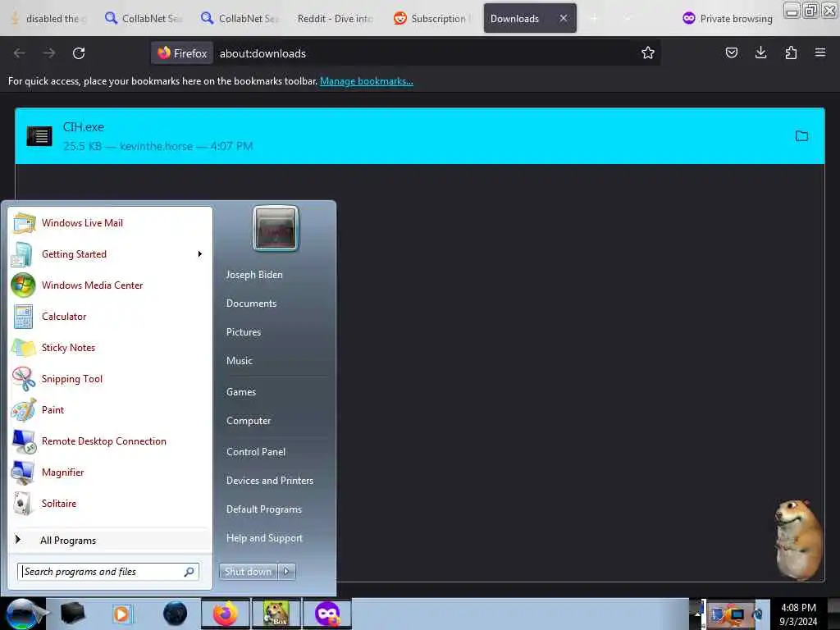Open Control Panel
Image resolution: width=840 pixels, height=630 pixels.
click(256, 452)
